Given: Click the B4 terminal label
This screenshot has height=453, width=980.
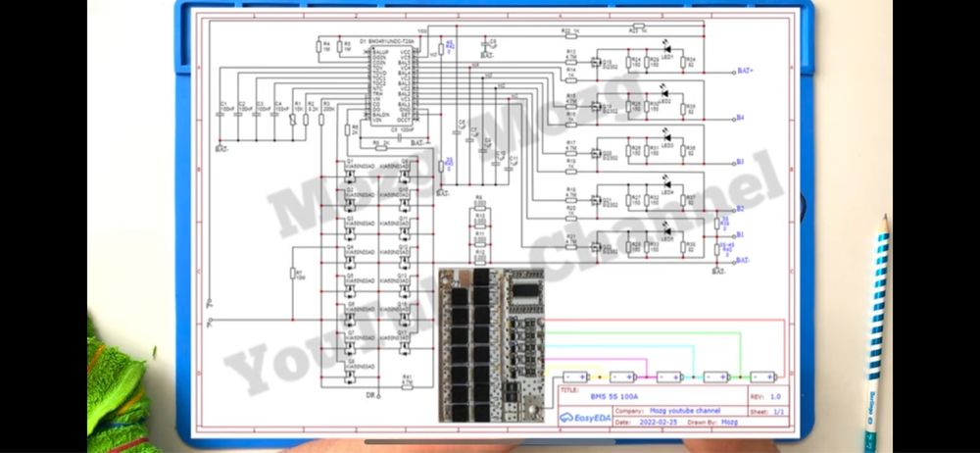Looking at the screenshot, I should click(740, 118).
